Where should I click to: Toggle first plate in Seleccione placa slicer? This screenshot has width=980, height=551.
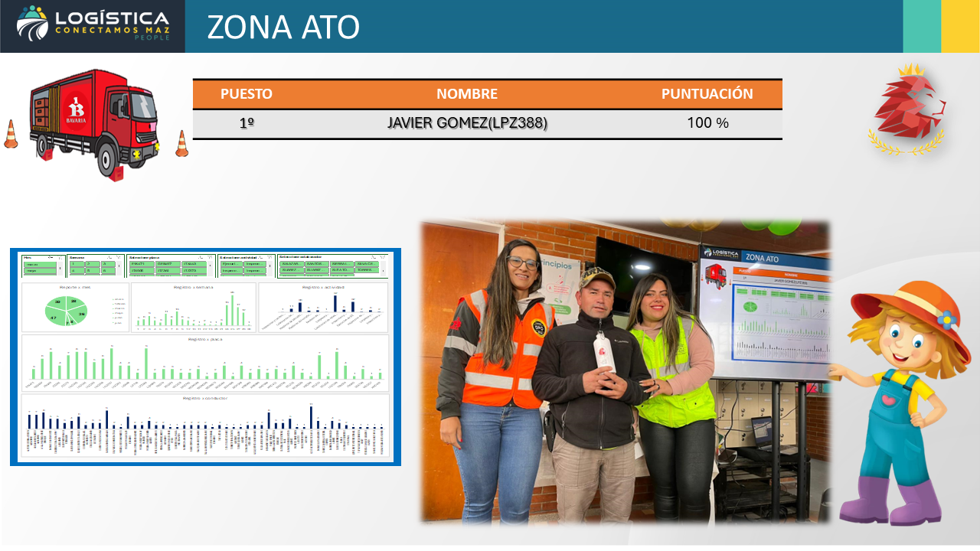142,264
